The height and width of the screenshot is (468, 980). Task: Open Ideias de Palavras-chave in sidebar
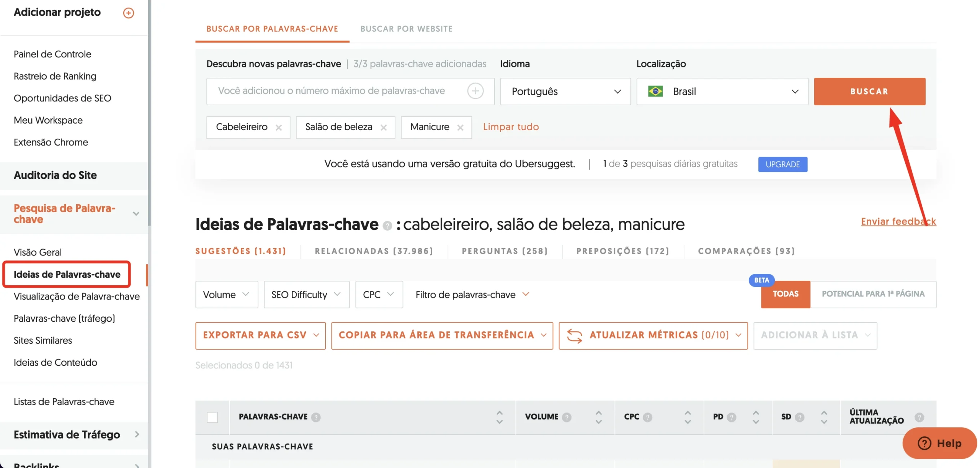[x=67, y=274]
